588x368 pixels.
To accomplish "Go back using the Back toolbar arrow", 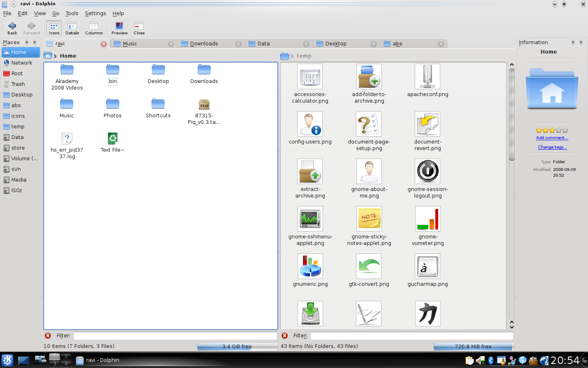I will pos(12,28).
